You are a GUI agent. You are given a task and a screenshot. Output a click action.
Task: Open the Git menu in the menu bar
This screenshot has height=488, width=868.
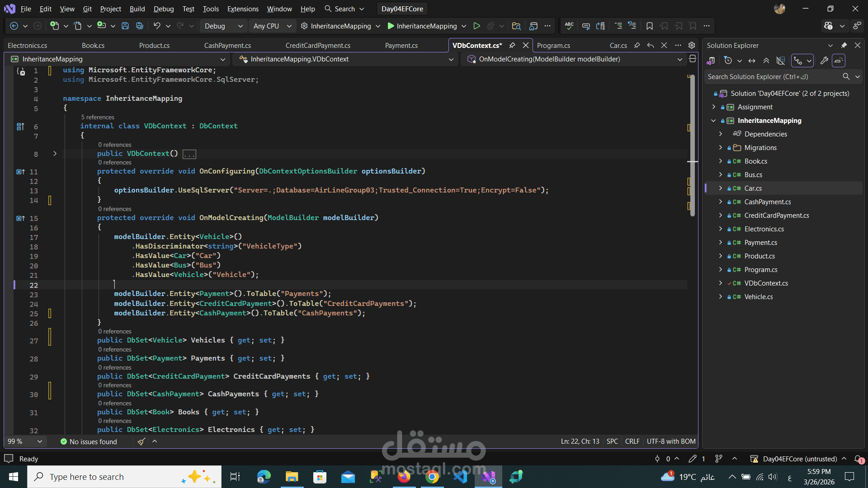tap(87, 9)
